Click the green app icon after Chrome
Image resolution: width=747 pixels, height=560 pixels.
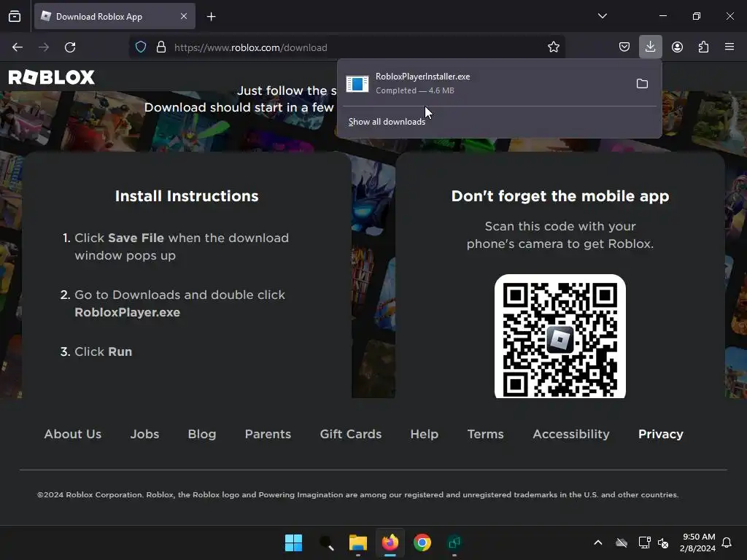point(454,542)
